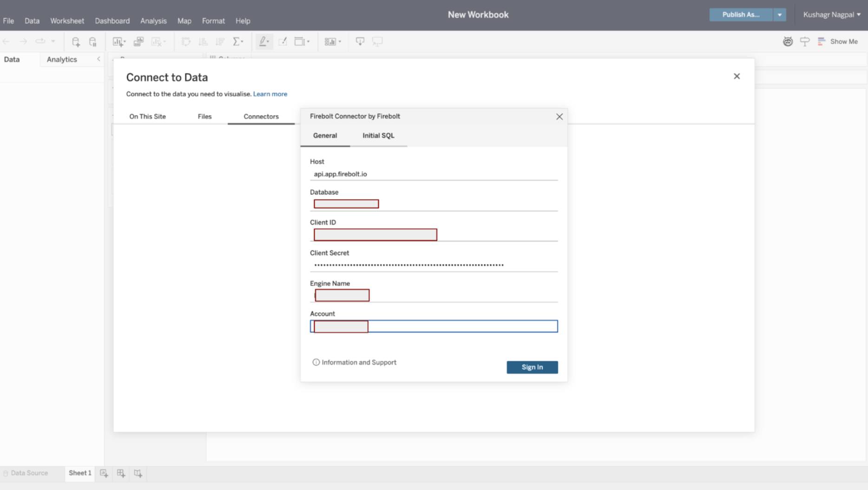Screen dimensions: 868x490
Task: Click the Host input field
Action: 434,174
